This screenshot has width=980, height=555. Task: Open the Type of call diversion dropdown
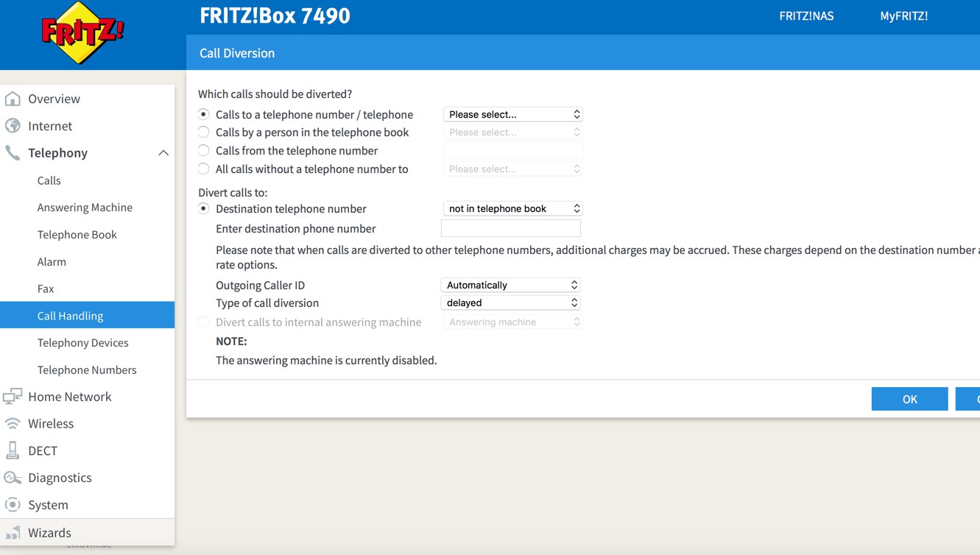point(510,303)
